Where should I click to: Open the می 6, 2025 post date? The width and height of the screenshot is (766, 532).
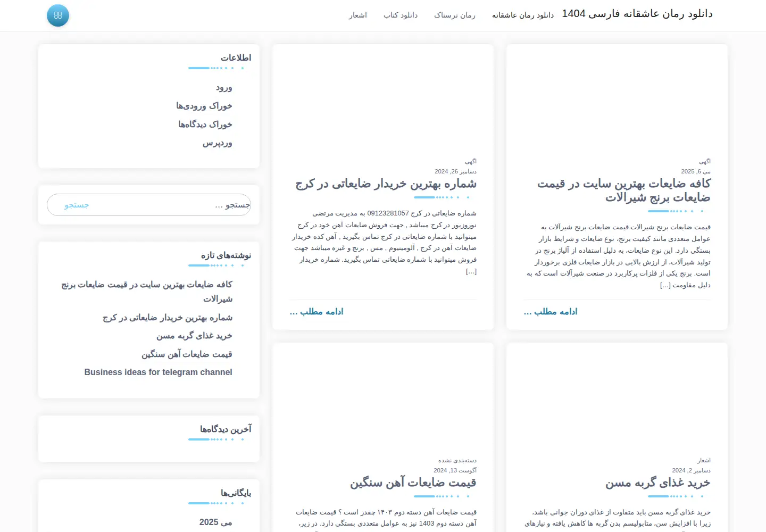click(x=696, y=171)
